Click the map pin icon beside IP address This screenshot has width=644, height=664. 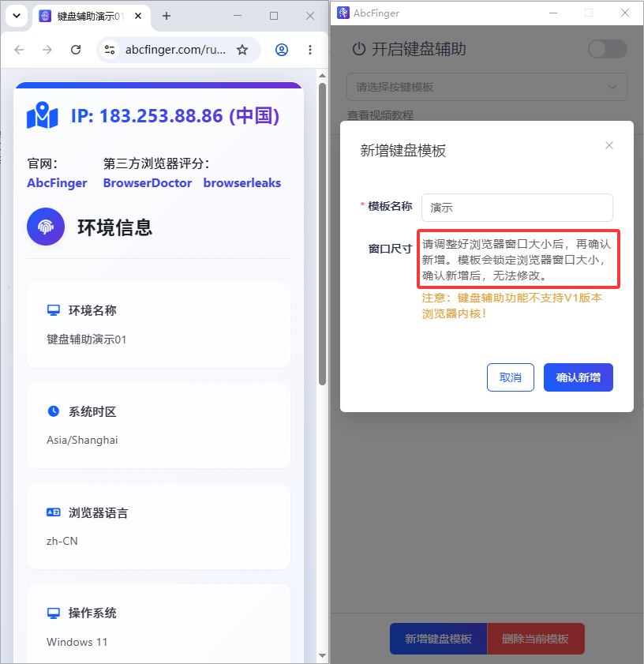click(43, 115)
